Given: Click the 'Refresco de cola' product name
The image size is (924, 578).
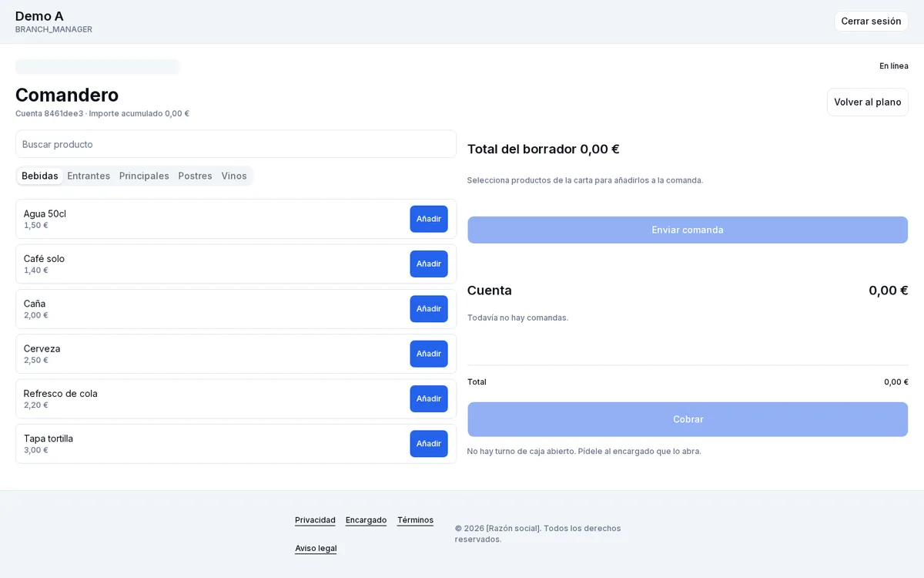Looking at the screenshot, I should (x=61, y=394).
